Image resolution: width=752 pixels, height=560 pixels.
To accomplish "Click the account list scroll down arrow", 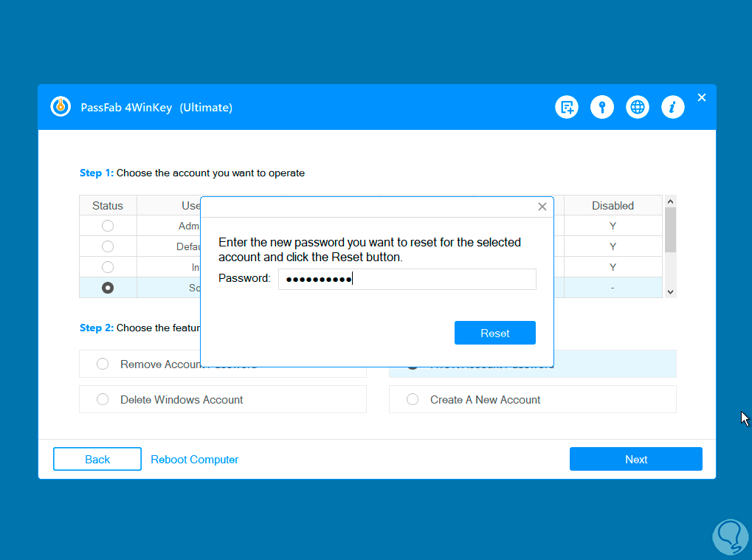I will (671, 292).
